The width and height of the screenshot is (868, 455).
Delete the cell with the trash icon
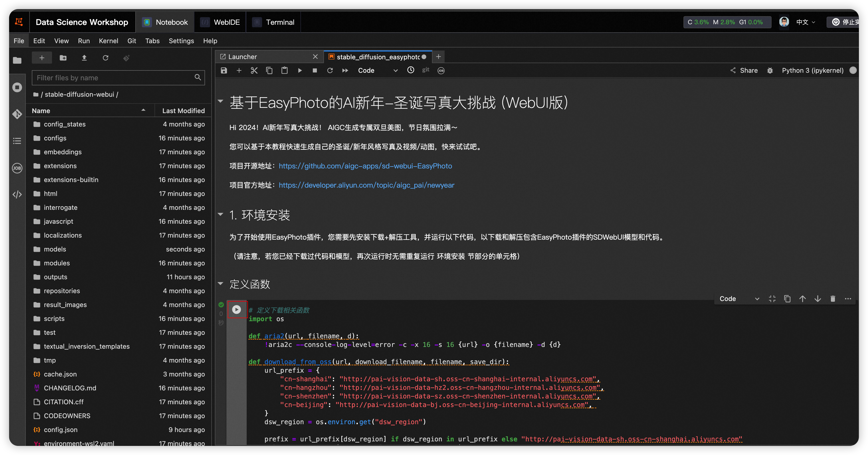coord(833,299)
